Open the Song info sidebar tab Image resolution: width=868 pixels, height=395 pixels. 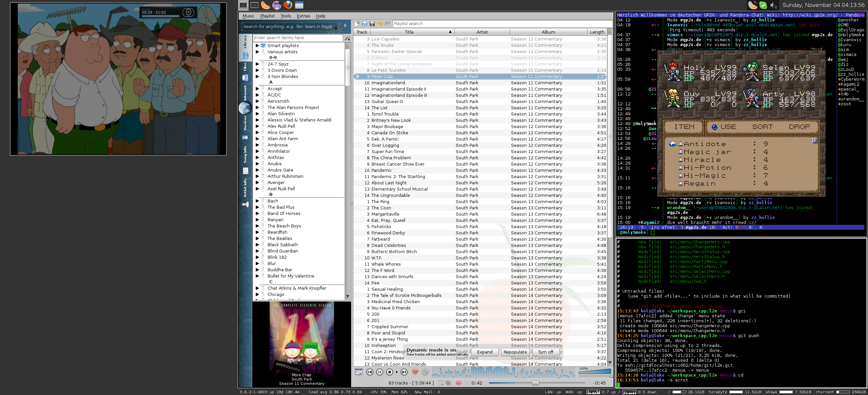(245, 160)
